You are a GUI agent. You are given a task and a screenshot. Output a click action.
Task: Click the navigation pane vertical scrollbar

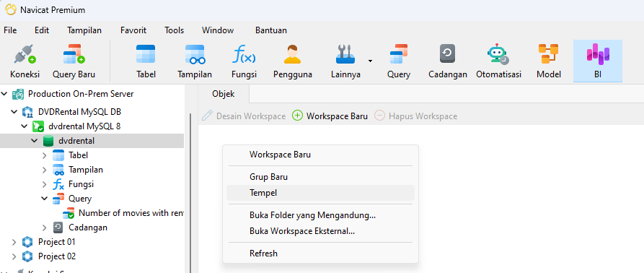click(190, 194)
